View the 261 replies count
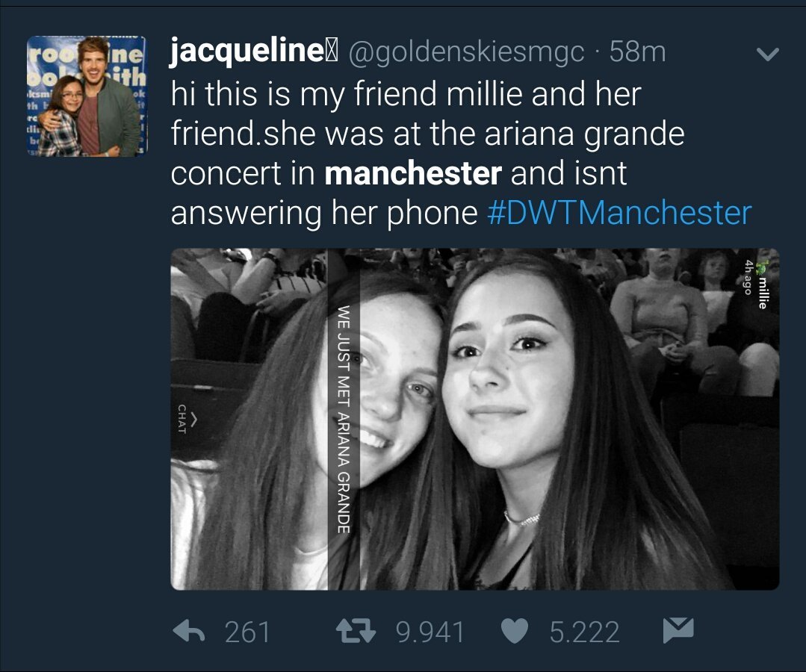This screenshot has height=672, width=806. [247, 632]
